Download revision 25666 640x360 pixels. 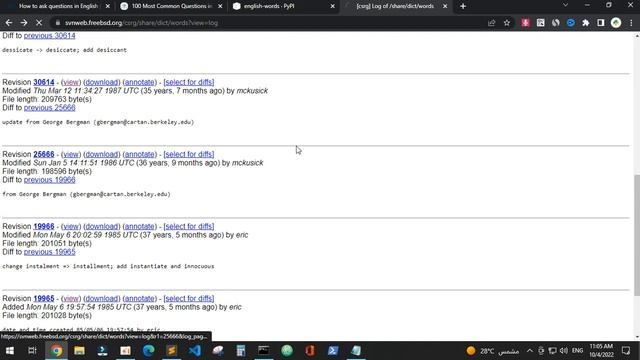click(102, 154)
